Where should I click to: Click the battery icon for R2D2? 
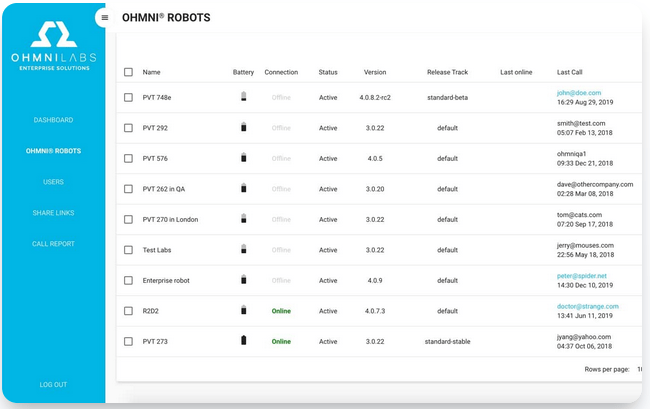coord(243,311)
